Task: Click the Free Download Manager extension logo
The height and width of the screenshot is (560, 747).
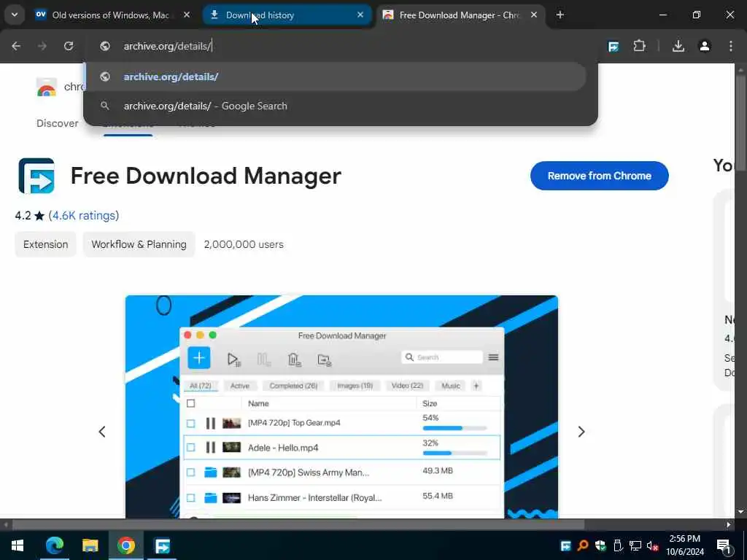Action: (36, 176)
